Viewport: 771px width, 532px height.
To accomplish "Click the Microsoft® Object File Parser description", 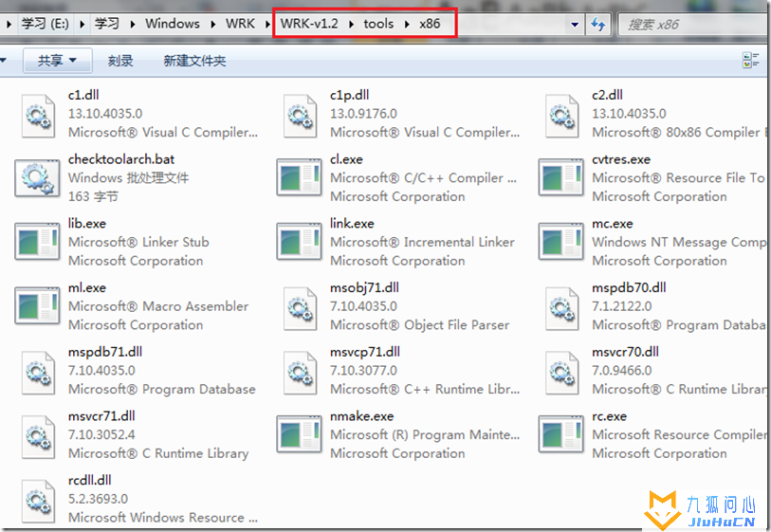I will click(x=420, y=325).
